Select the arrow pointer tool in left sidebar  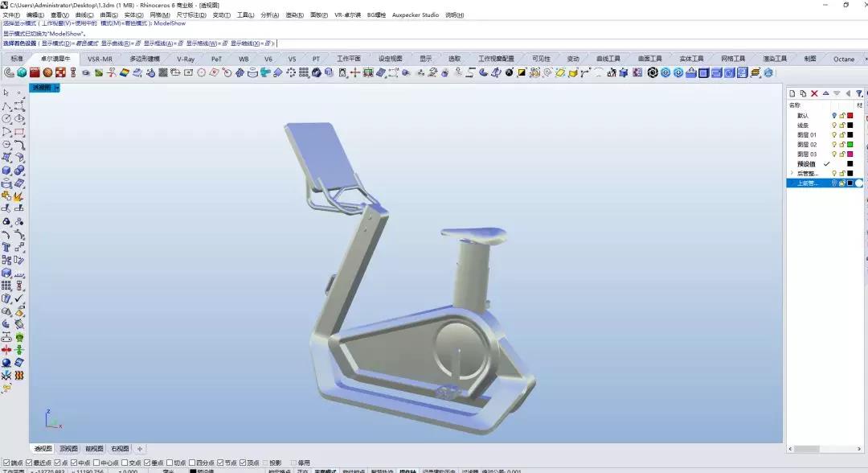tap(6, 93)
